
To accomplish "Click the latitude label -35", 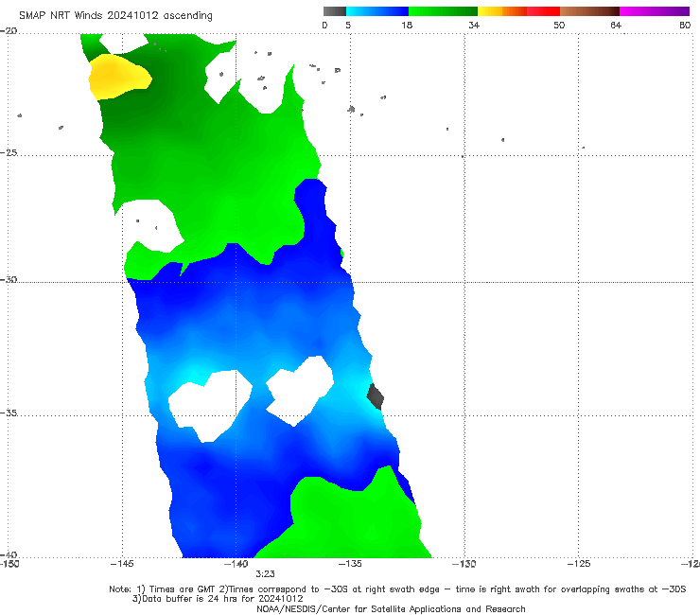I will (x=9, y=413).
